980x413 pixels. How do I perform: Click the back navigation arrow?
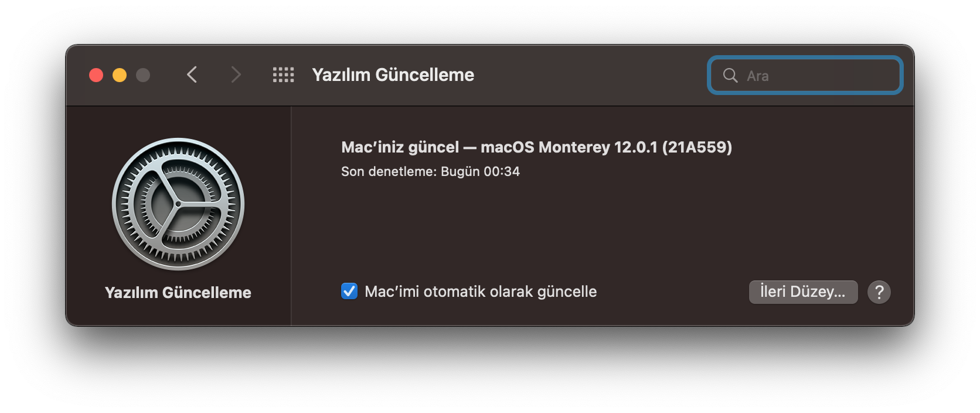point(192,75)
